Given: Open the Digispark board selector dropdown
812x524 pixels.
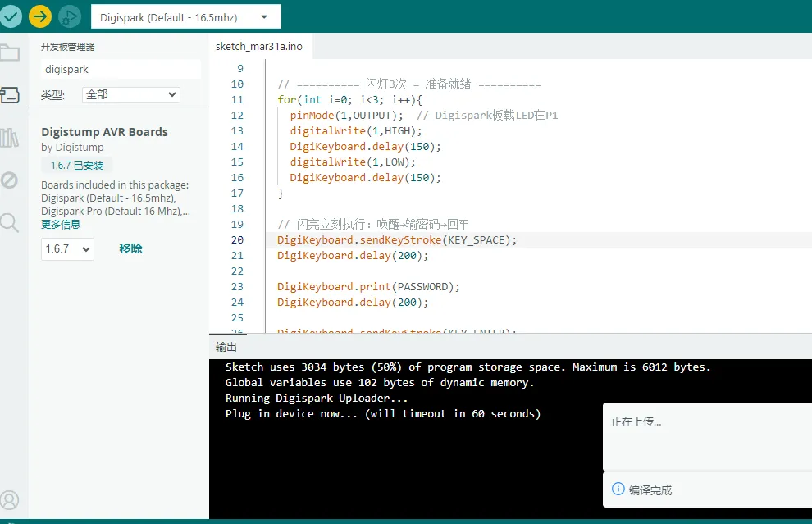Looking at the screenshot, I should click(x=185, y=16).
